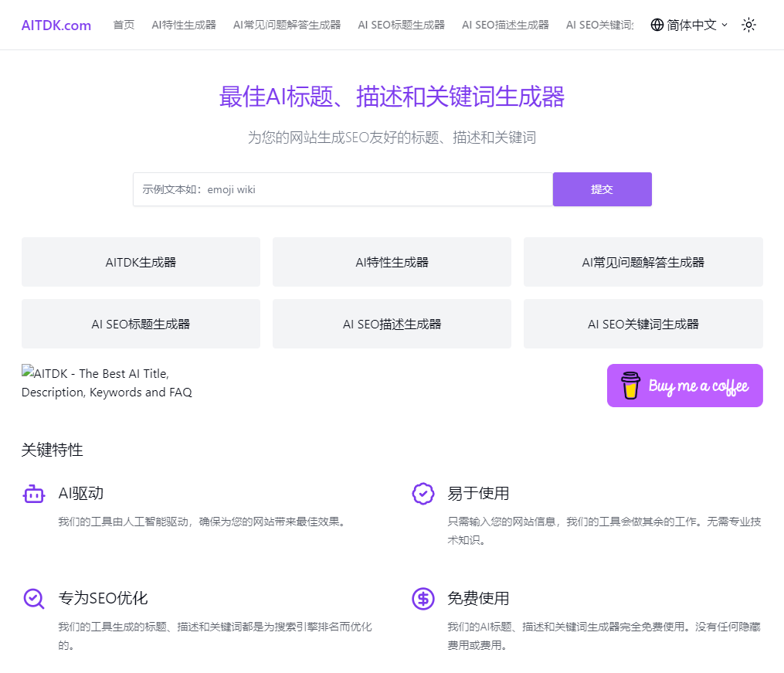Click the AITDK生成器 card button

[x=141, y=262]
